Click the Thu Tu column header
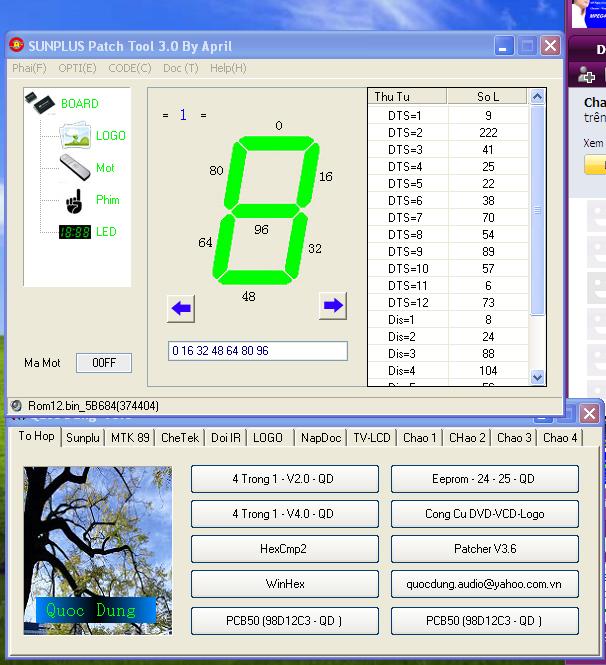Screen dimensions: 606x665 [407, 96]
